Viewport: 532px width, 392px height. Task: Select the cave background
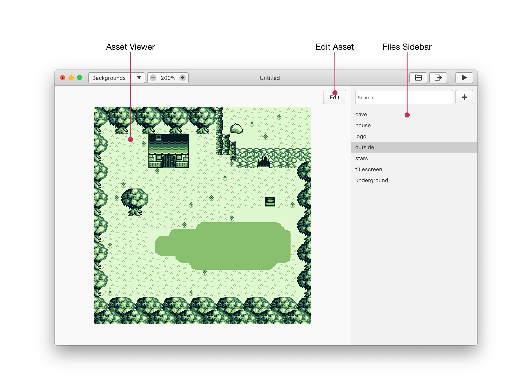point(361,114)
